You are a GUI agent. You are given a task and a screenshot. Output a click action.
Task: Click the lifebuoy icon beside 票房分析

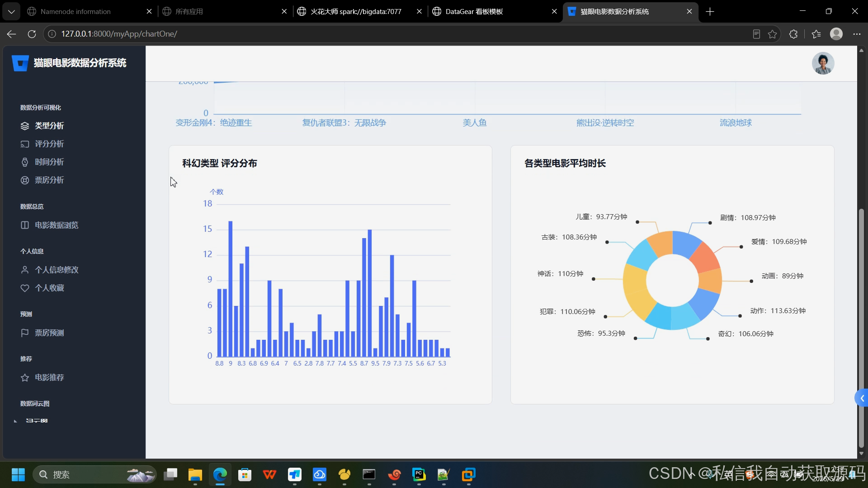(x=25, y=180)
